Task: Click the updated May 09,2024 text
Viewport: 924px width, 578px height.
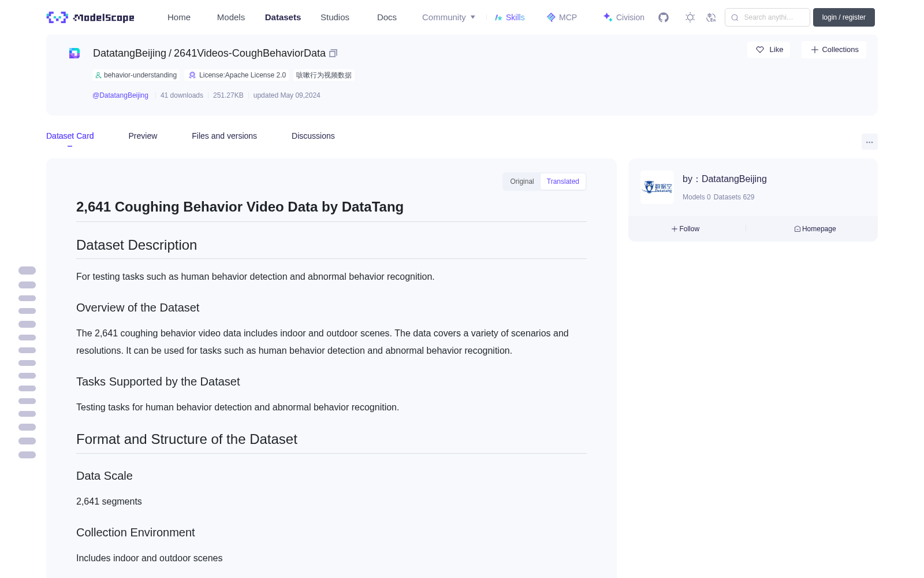Action: pyautogui.click(x=286, y=95)
